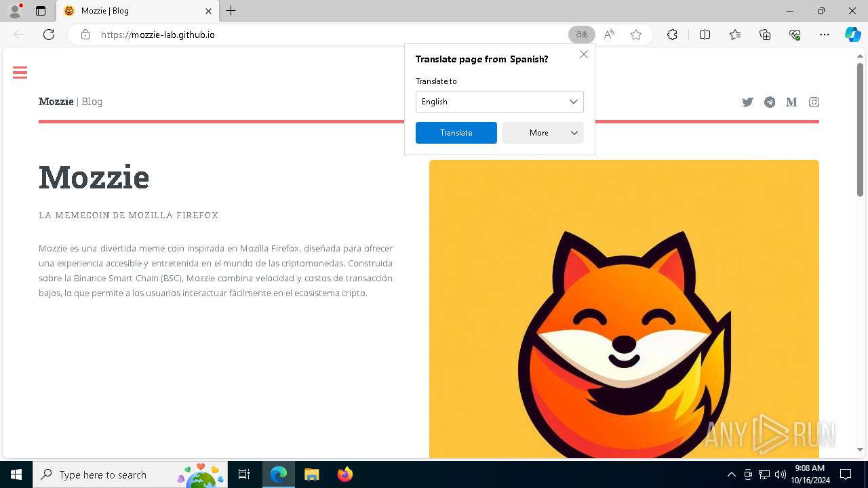Viewport: 868px width, 488px height.
Task: Open the Twitter social link
Action: [747, 102]
